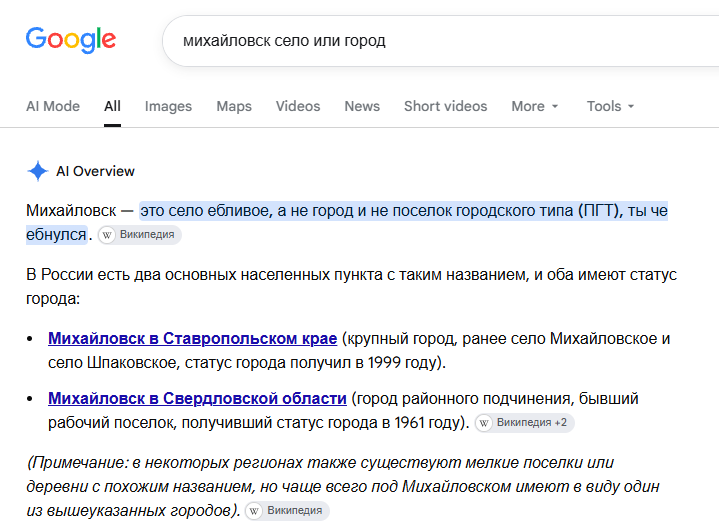This screenshot has height=524, width=719.
Task: Open the Maps tab
Action: click(234, 106)
